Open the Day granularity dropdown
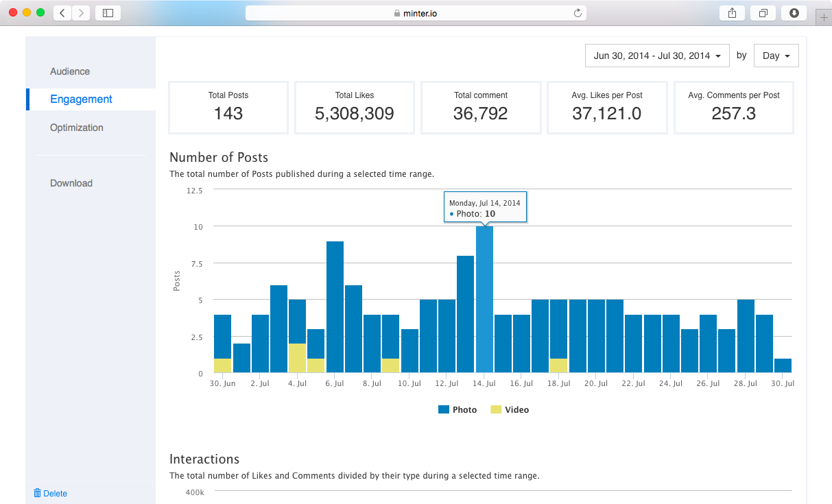The image size is (832, 504). pyautogui.click(x=776, y=56)
